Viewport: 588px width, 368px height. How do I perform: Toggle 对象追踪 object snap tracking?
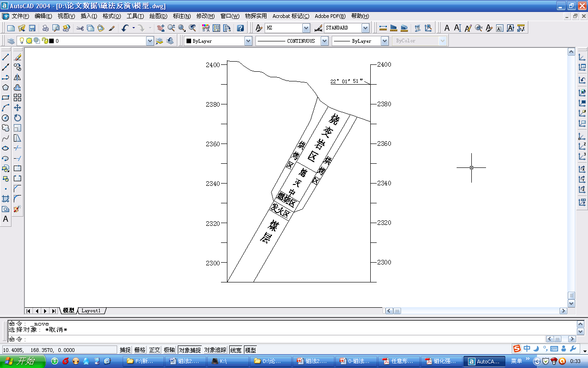[x=215, y=350]
